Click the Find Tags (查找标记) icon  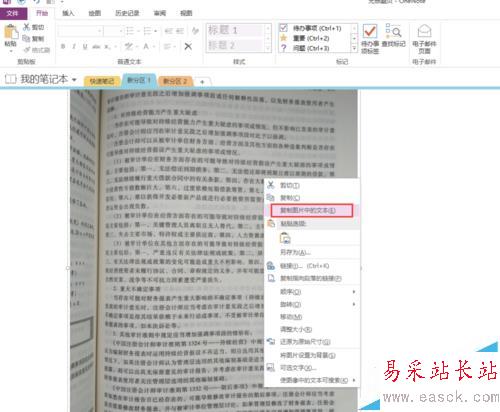pyautogui.click(x=393, y=31)
